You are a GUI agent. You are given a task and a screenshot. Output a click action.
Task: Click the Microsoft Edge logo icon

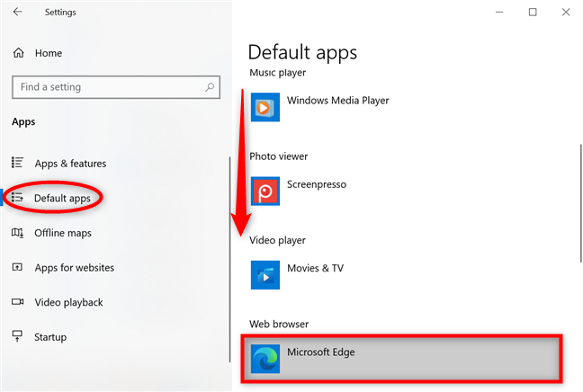(265, 359)
